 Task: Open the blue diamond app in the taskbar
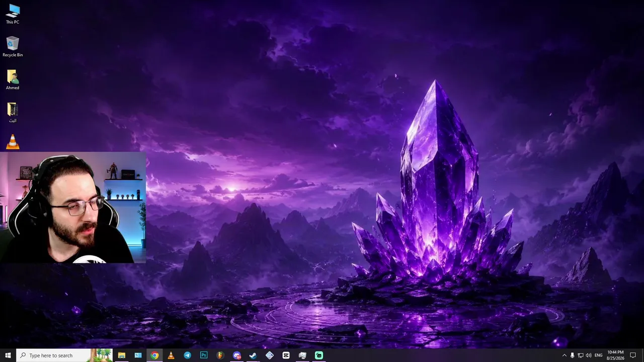click(x=270, y=355)
